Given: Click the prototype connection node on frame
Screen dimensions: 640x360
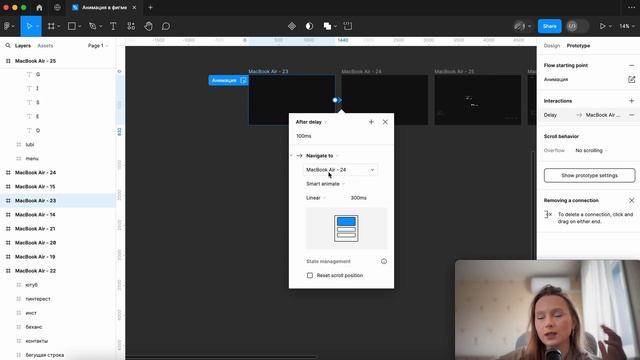Looking at the screenshot, I should click(335, 100).
